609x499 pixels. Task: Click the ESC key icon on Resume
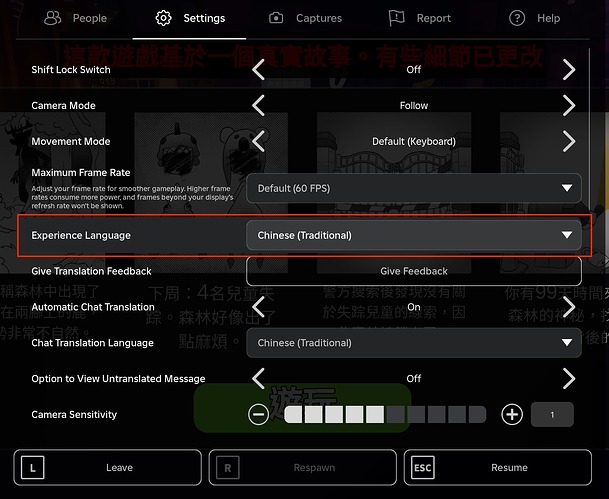(x=423, y=468)
